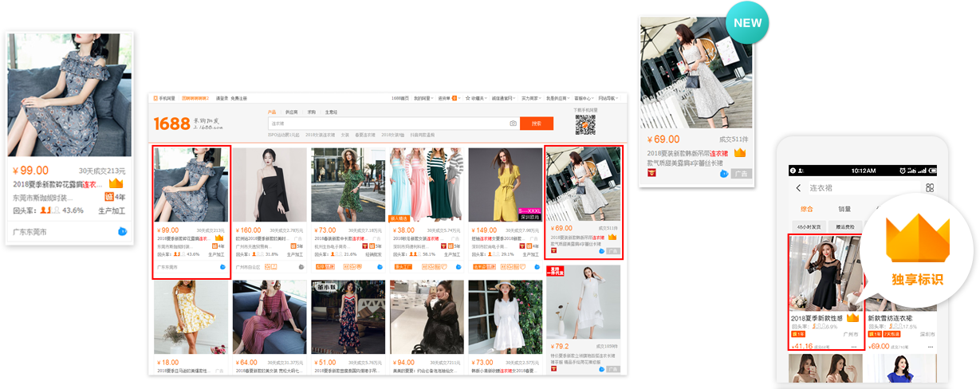Image resolution: width=980 pixels, height=389 pixels.
Task: Click the 春夏连衣裙 suggested search link
Action: tap(364, 135)
